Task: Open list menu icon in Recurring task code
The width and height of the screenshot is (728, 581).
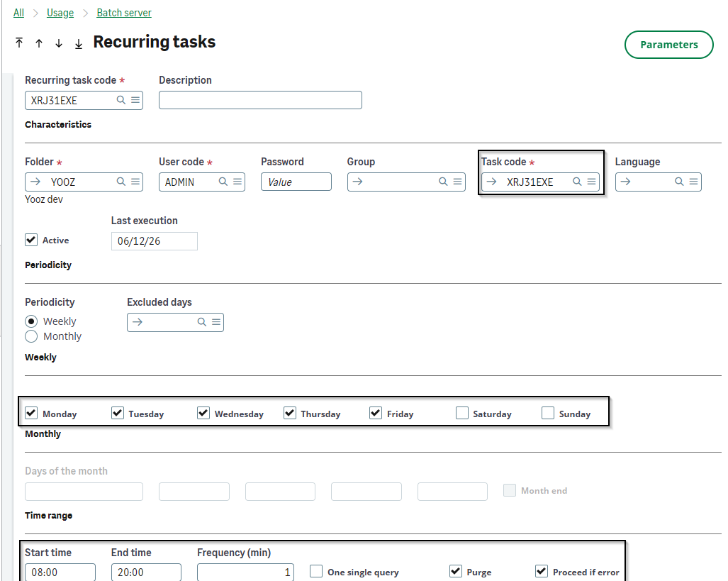Action: [135, 100]
